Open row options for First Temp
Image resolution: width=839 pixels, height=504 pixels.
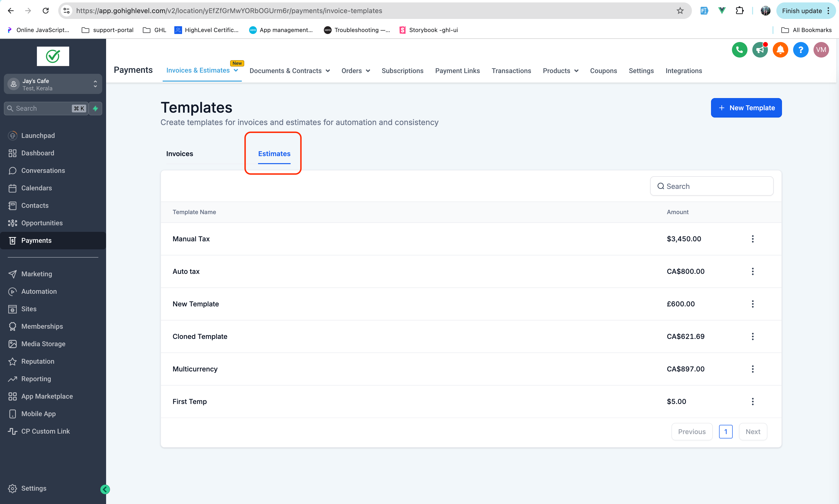752,402
